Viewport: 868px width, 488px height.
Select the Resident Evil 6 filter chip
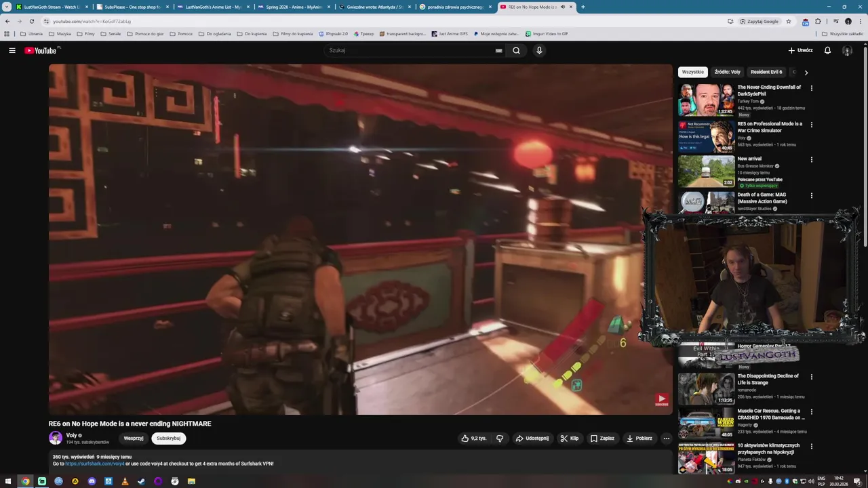coord(766,72)
